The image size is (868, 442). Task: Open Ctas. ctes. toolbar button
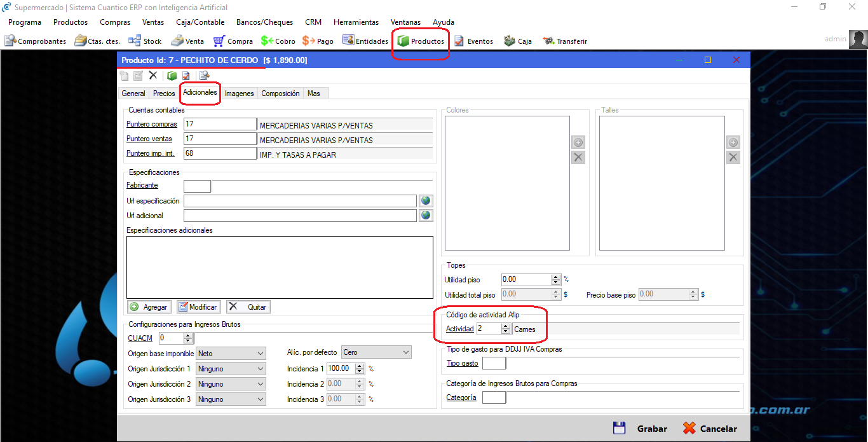point(97,41)
